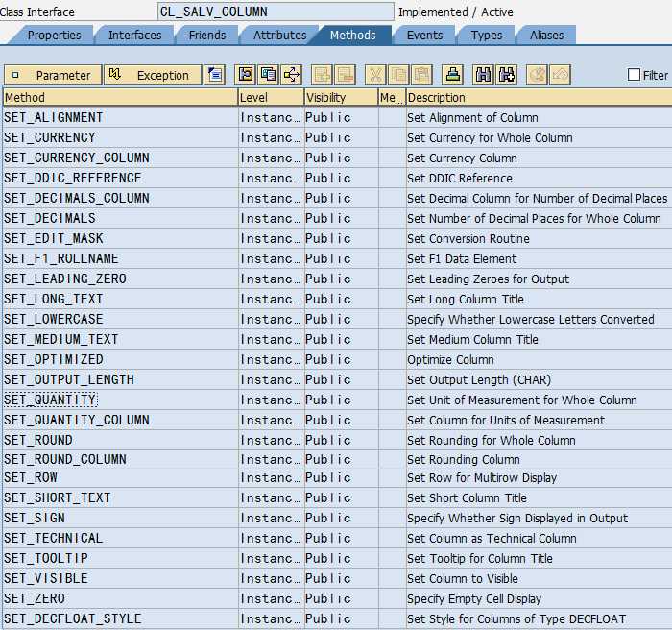Select the SET_DECFLOAT_STYLE method cell
672x630 pixels.
click(120, 618)
